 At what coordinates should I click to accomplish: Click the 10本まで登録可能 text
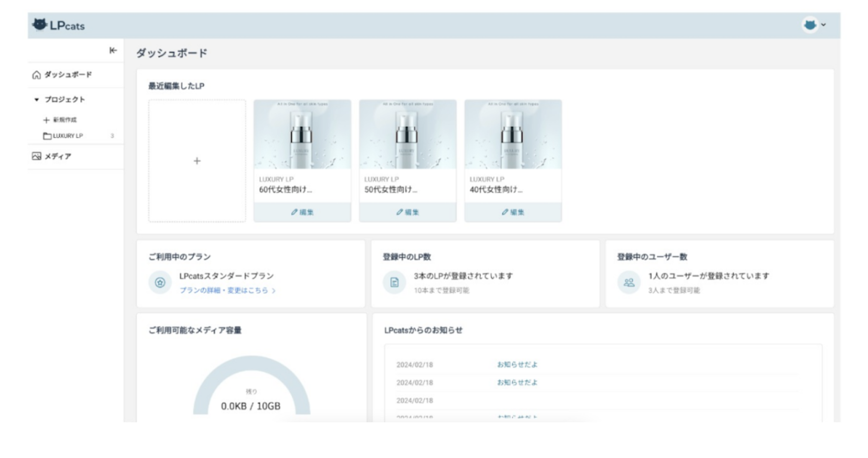point(441,290)
